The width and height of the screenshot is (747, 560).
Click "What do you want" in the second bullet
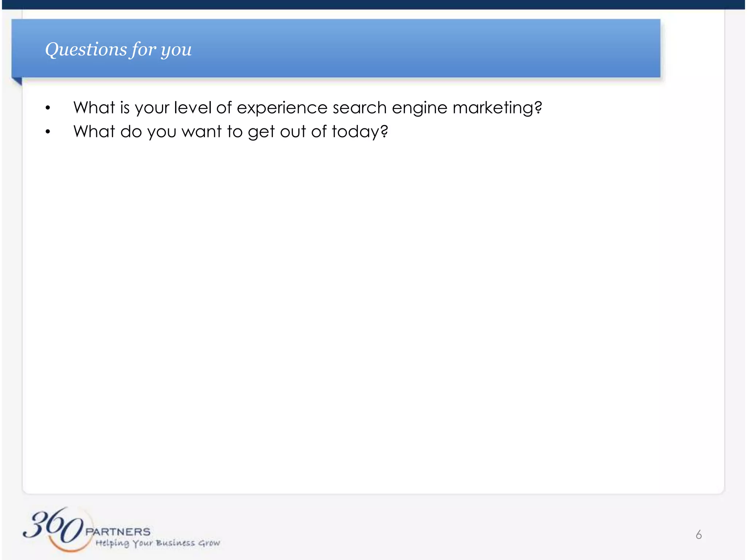[147, 132]
